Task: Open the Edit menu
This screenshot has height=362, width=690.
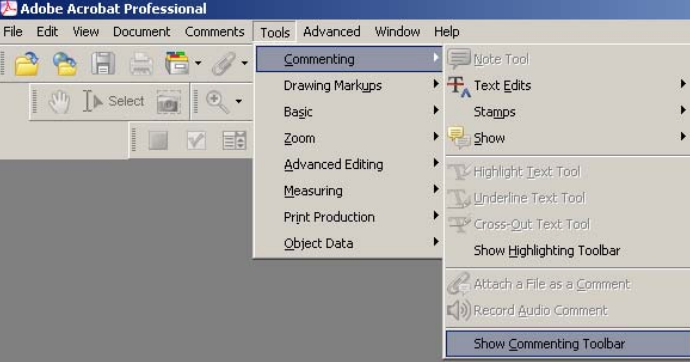Action: 47,32
